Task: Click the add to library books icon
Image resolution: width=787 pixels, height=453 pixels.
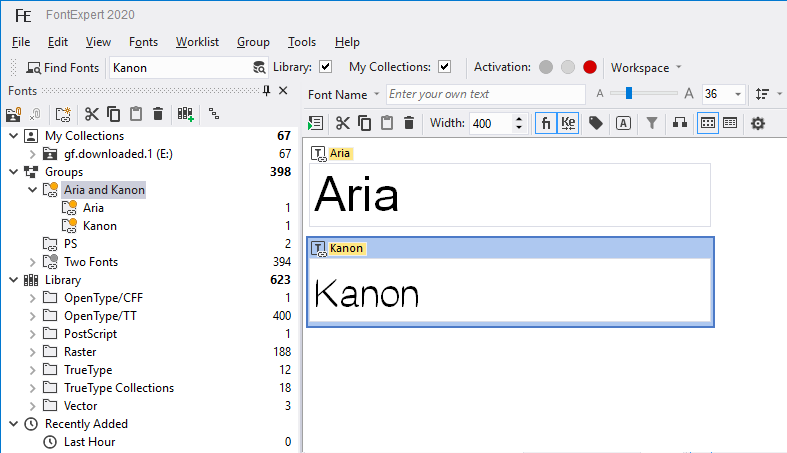Action: point(186,114)
